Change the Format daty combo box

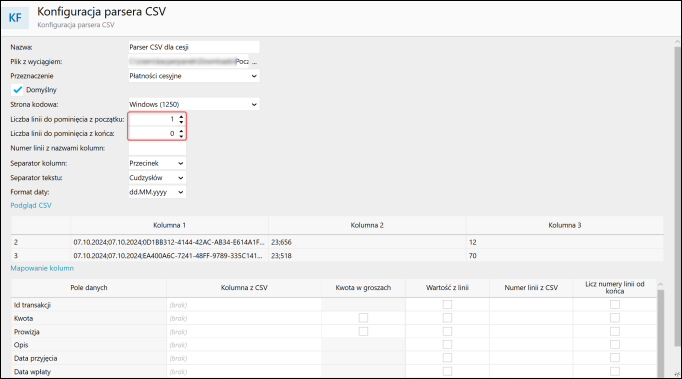157,192
